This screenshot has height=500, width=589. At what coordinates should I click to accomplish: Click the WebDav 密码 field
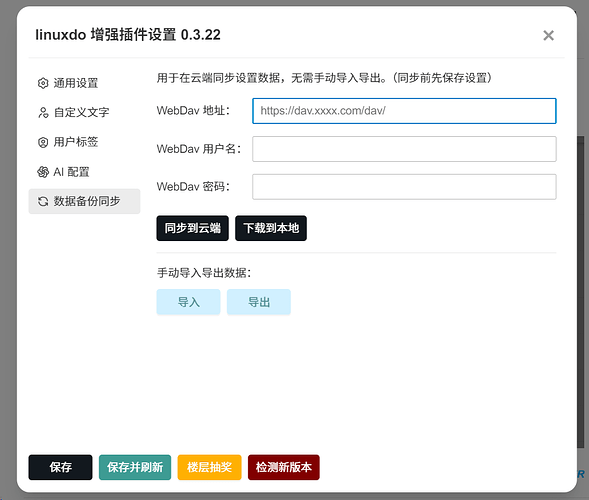tap(404, 187)
